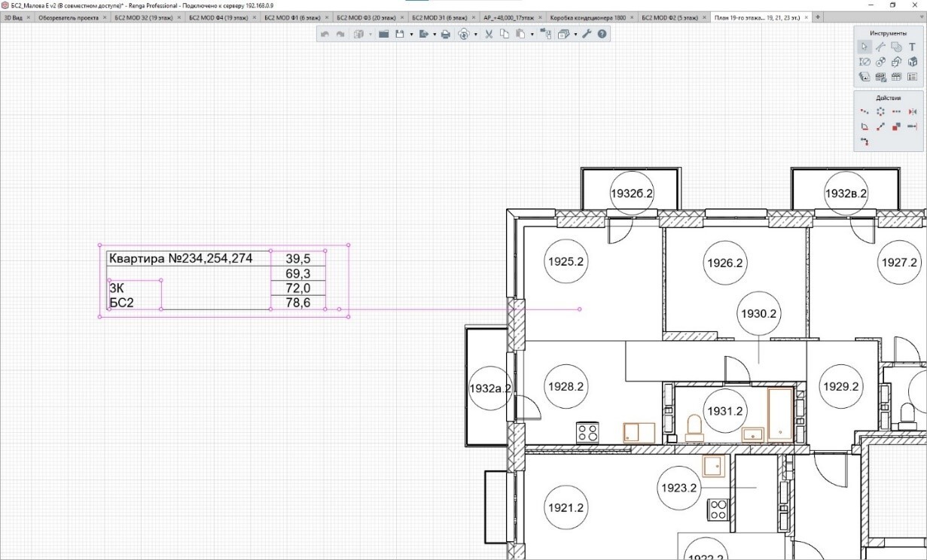The image size is (927, 560).
Task: Select the legend list tool icon
Action: coord(912,77)
